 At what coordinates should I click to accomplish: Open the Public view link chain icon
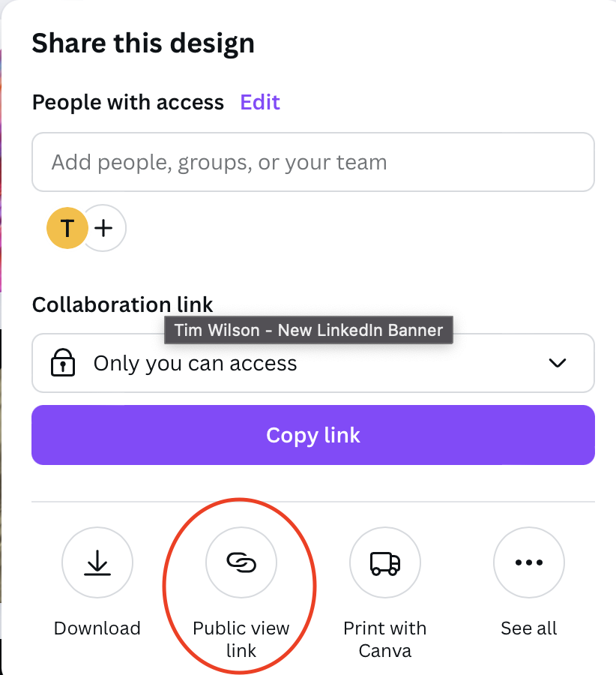pos(241,562)
